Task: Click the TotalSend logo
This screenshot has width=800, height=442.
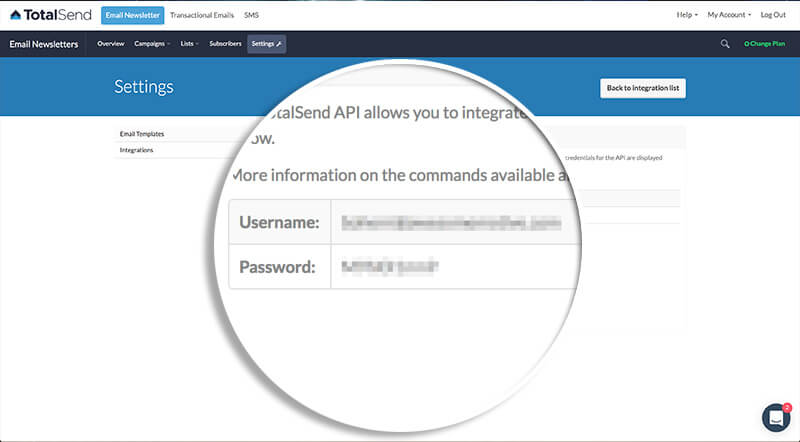Action: tap(51, 15)
